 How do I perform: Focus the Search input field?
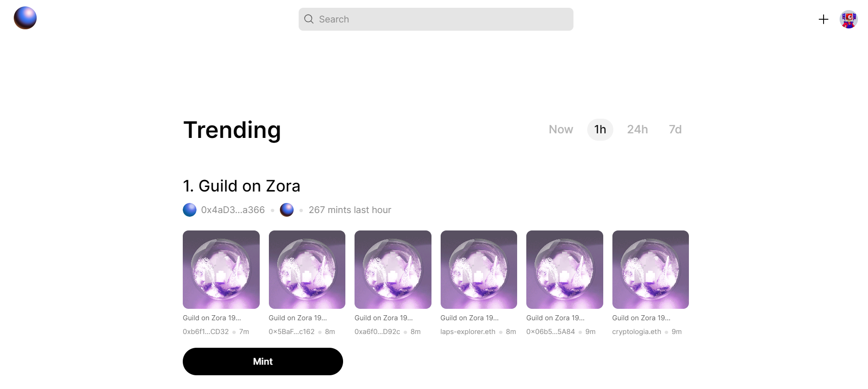click(x=440, y=19)
